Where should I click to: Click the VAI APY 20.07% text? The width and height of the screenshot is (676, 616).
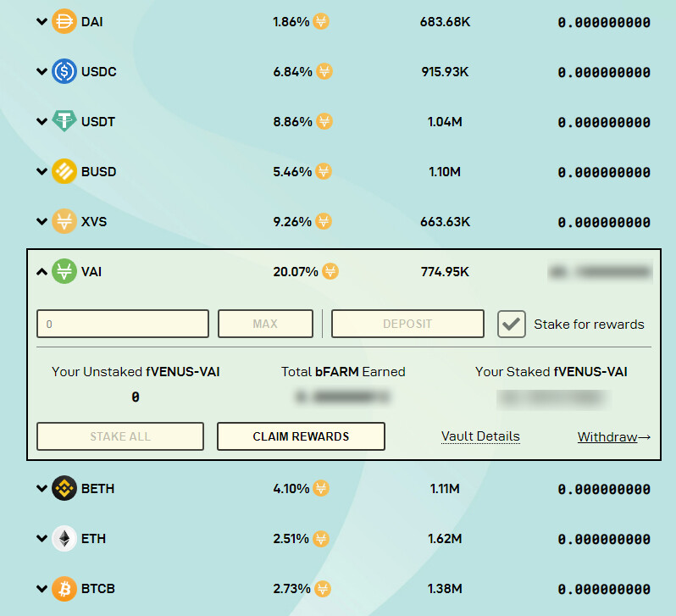[x=296, y=272]
